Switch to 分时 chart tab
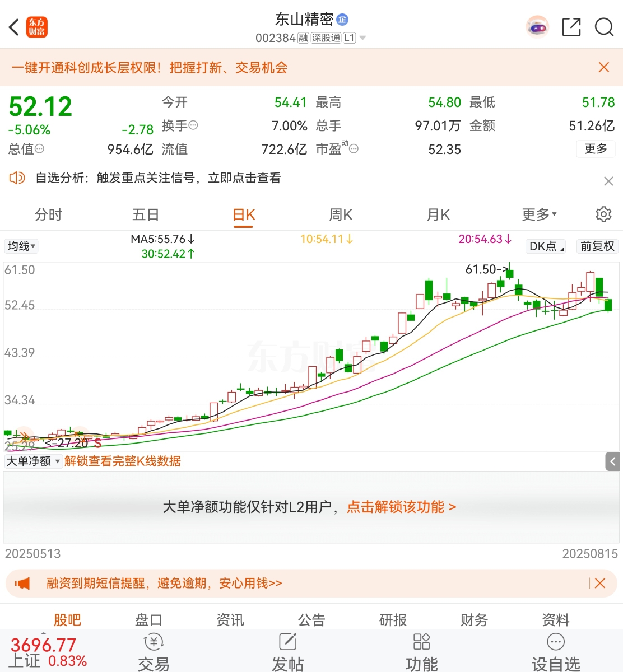The width and height of the screenshot is (623, 672). tap(49, 214)
